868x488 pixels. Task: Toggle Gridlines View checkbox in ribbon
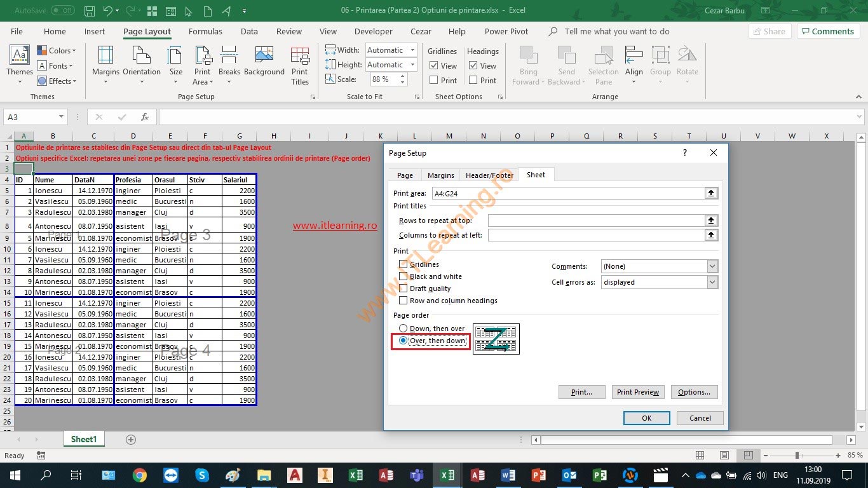[x=434, y=65]
